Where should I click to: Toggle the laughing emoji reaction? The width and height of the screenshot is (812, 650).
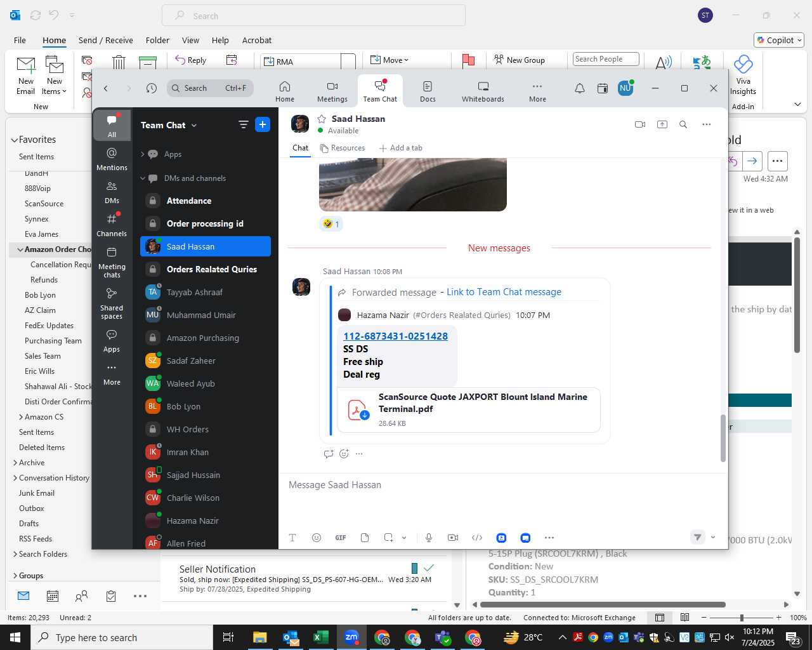coord(331,223)
